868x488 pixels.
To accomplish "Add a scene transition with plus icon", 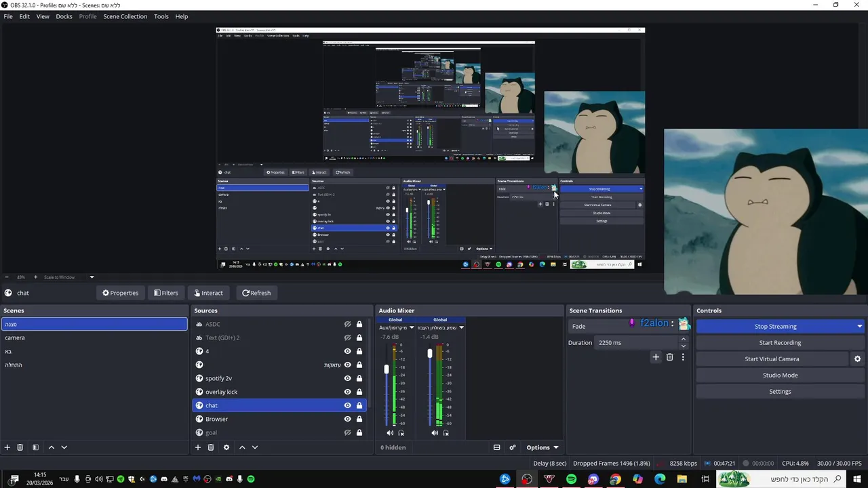I will 656,357.
